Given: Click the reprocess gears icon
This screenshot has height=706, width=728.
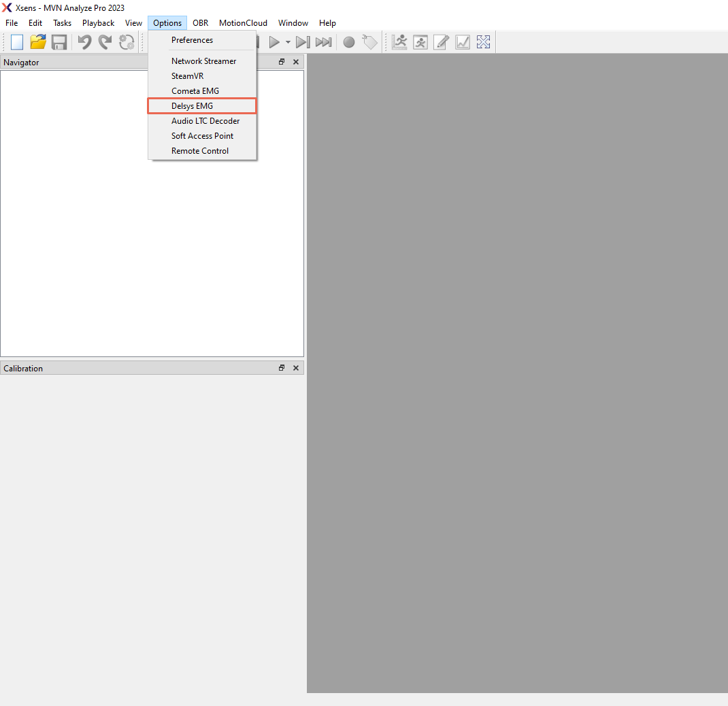Looking at the screenshot, I should coord(127,42).
